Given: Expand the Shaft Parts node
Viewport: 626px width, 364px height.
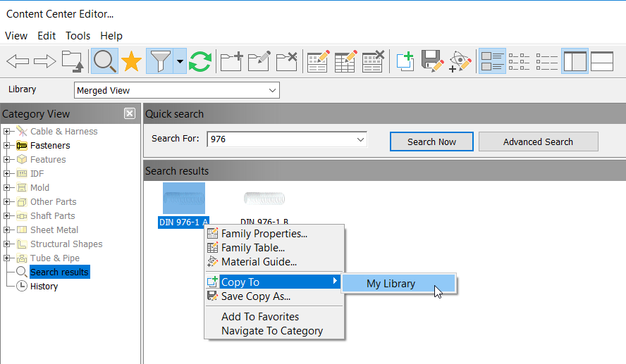Looking at the screenshot, I should [6, 215].
